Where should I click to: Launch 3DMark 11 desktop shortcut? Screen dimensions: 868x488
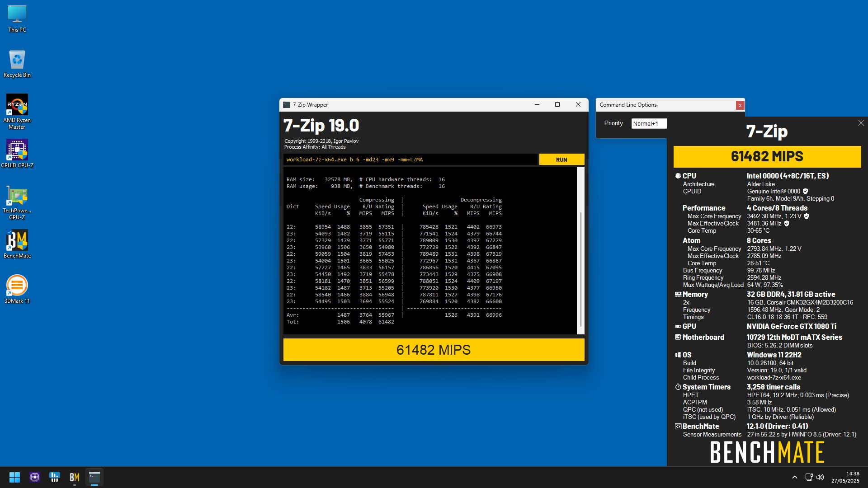pos(17,289)
